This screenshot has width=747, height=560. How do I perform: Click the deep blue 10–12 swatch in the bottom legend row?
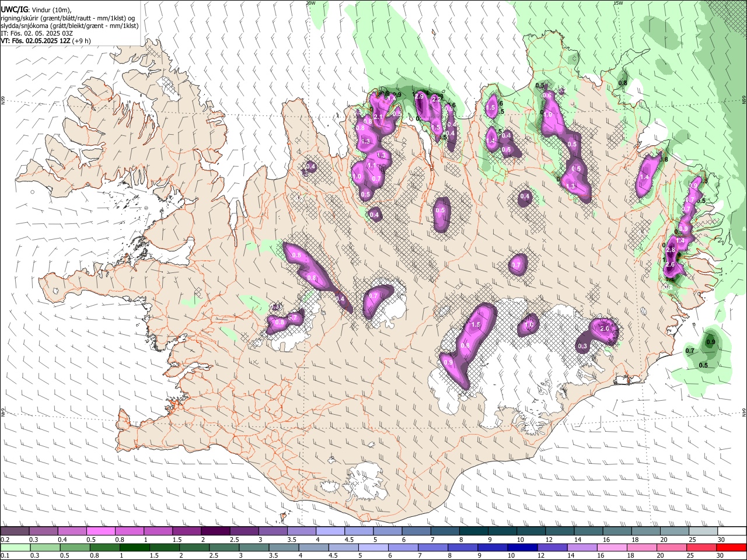coord(522,548)
